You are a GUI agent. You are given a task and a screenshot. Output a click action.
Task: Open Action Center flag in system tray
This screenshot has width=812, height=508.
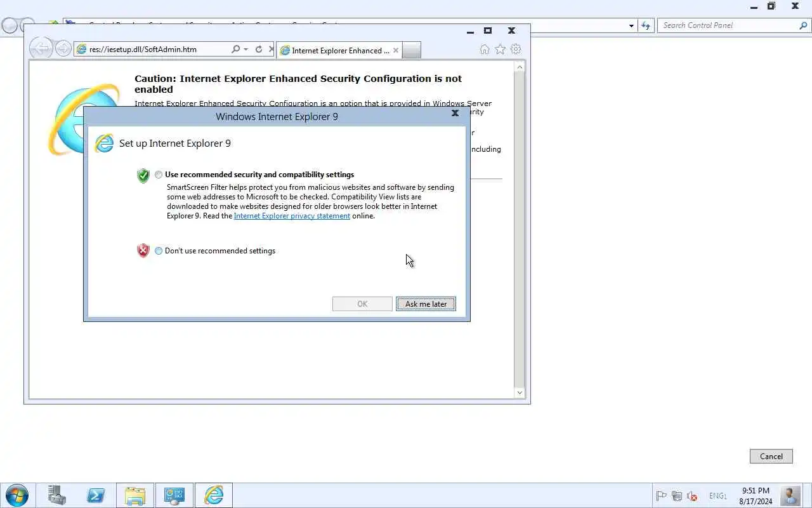pos(661,496)
